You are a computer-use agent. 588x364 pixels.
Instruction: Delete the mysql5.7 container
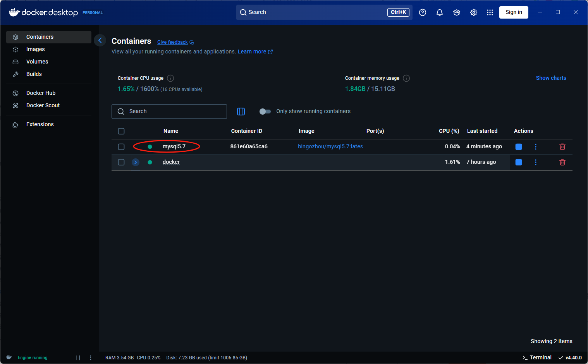point(562,147)
